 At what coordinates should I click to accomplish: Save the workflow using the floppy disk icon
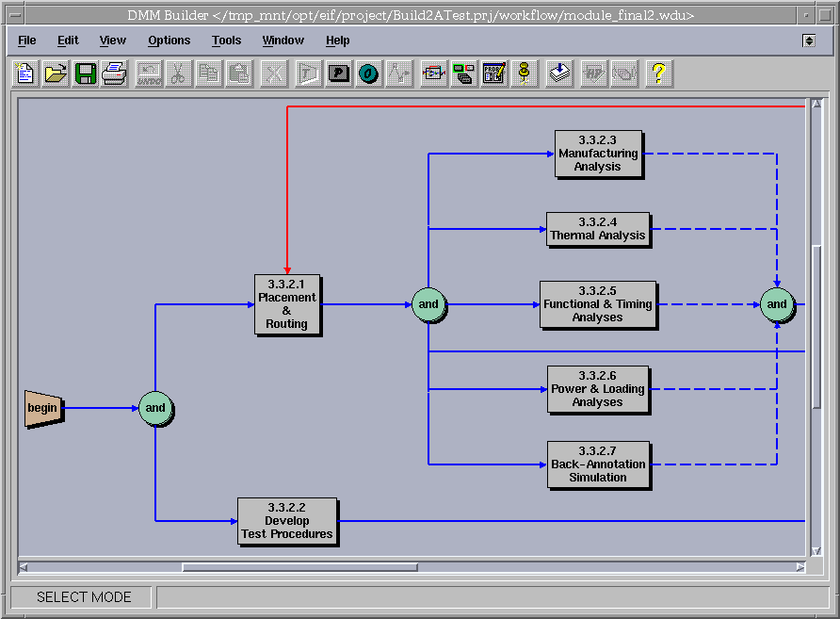pos(85,73)
